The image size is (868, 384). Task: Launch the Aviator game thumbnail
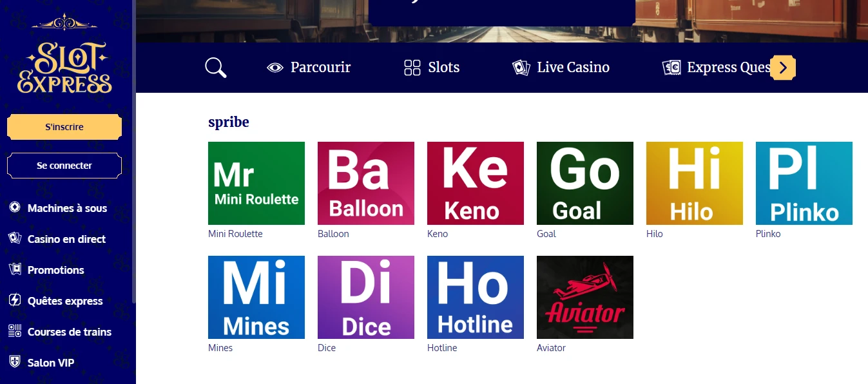coord(585,297)
